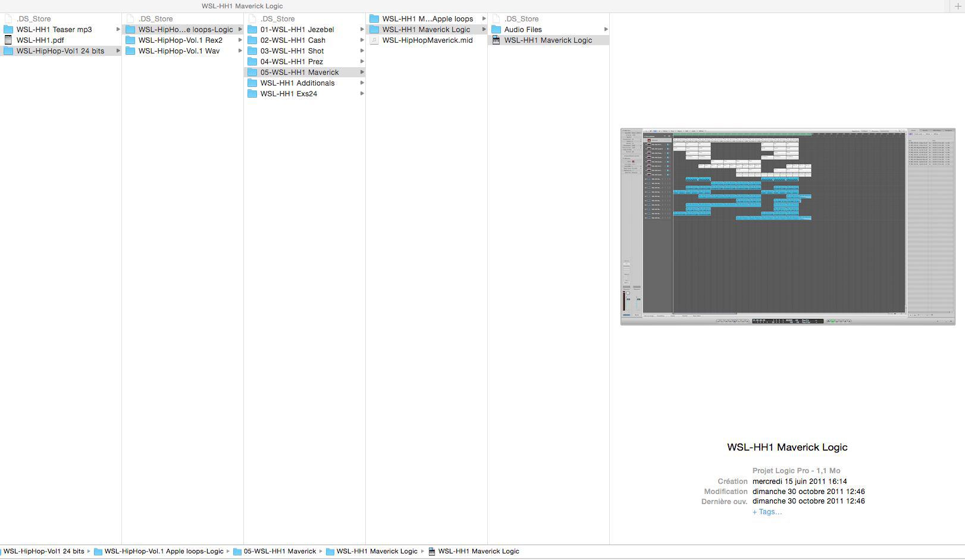The width and height of the screenshot is (965, 560).
Task: Expand arrow next to WSL-HH1 Additionals
Action: click(x=362, y=83)
